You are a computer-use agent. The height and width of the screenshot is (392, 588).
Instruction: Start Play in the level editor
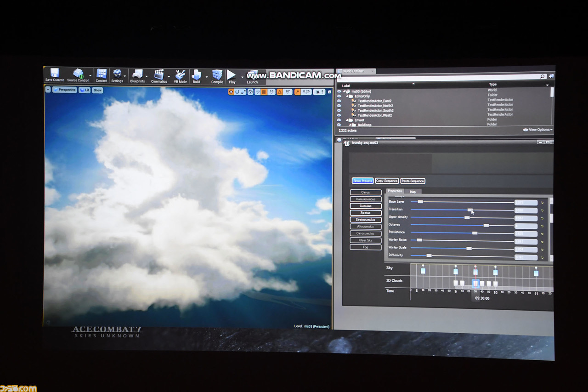[232, 75]
